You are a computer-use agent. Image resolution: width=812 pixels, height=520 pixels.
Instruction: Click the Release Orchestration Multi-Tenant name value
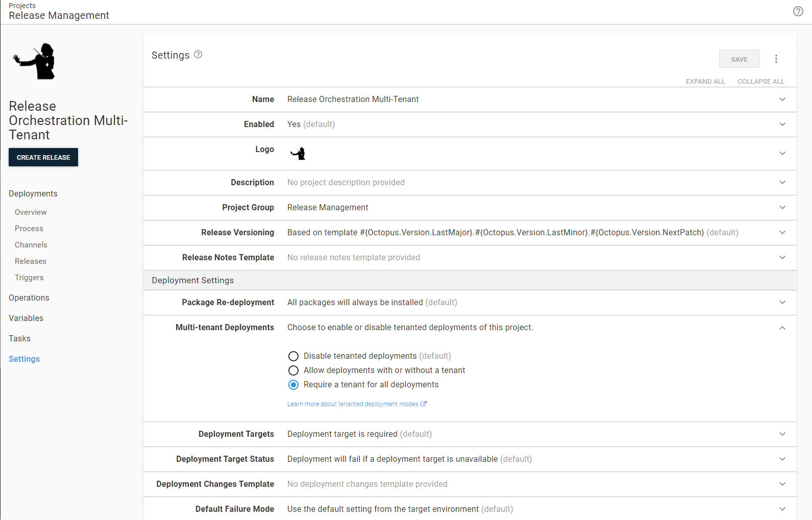(x=353, y=100)
